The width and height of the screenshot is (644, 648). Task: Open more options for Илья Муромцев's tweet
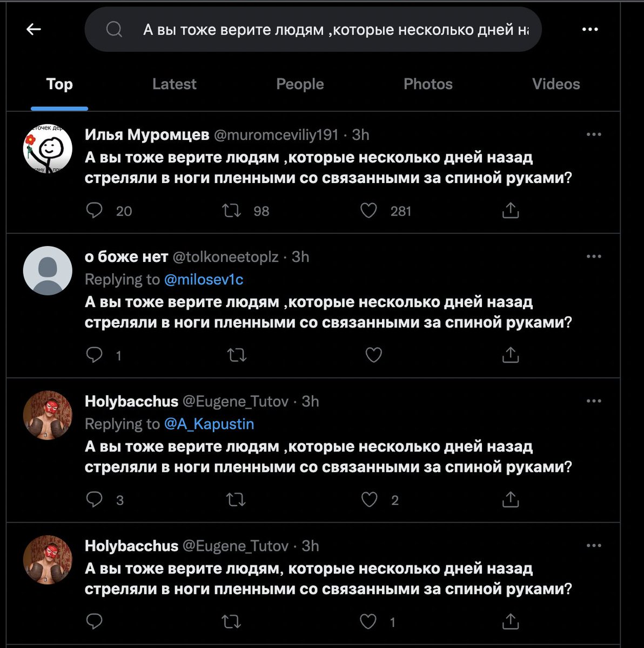pyautogui.click(x=594, y=134)
